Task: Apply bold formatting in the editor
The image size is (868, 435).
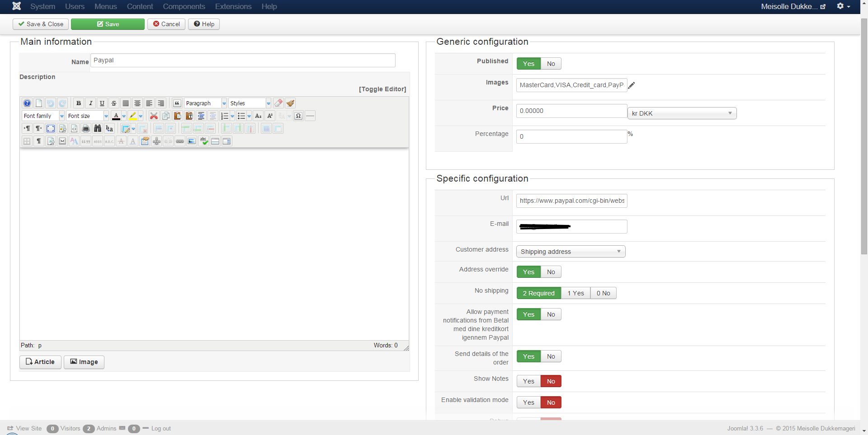Action: click(79, 103)
